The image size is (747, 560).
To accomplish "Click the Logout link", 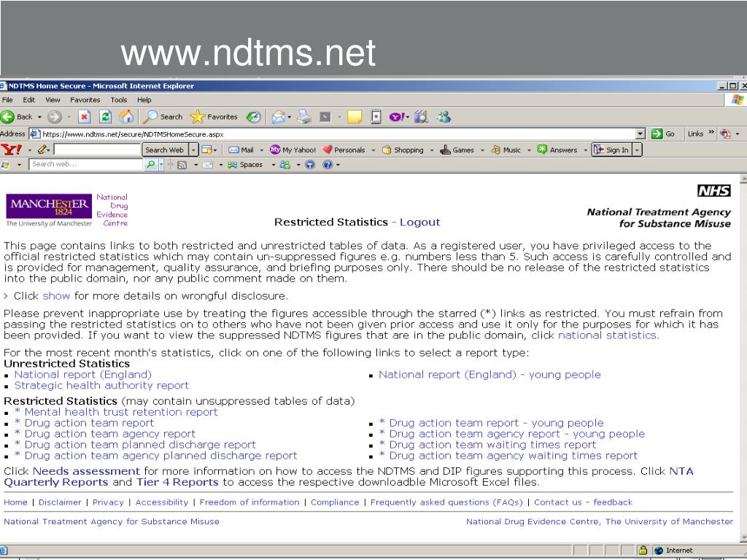I will click(419, 222).
